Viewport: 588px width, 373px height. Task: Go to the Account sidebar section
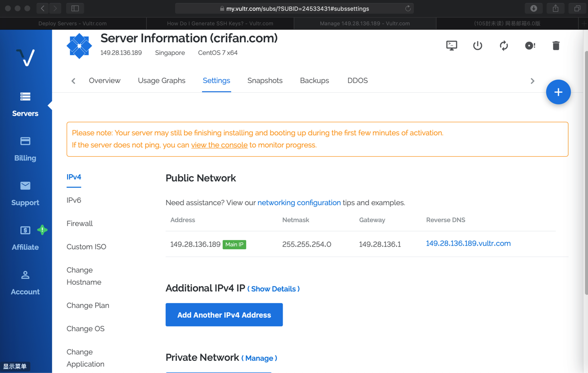[x=25, y=283]
